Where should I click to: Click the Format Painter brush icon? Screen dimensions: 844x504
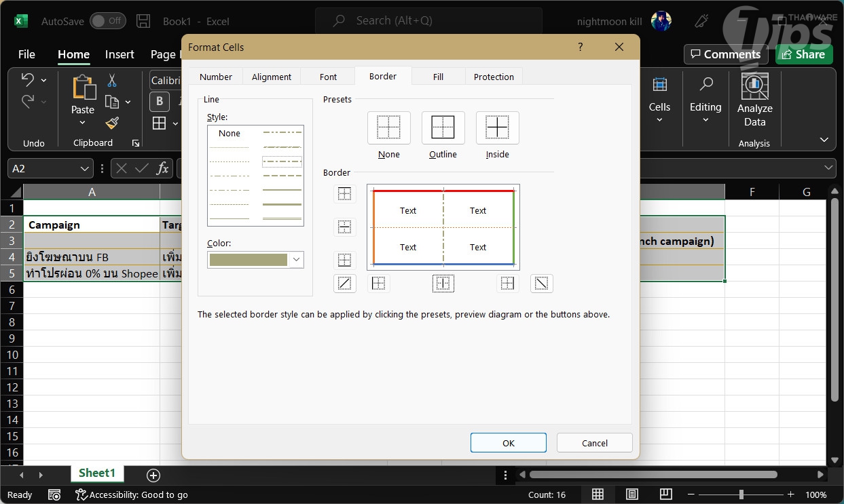(x=112, y=123)
